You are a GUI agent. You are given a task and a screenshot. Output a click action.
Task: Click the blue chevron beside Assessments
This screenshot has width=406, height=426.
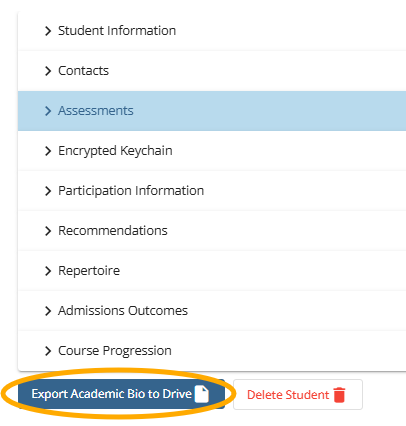[48, 111]
